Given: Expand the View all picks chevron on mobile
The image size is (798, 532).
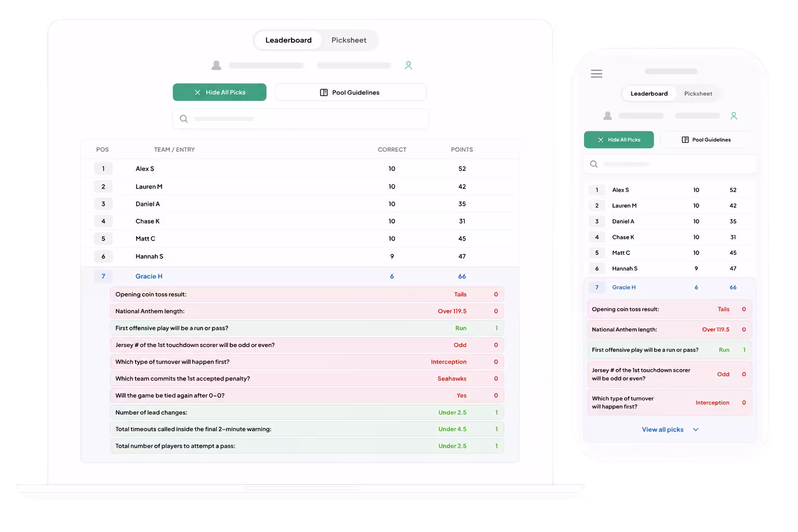Looking at the screenshot, I should point(696,430).
